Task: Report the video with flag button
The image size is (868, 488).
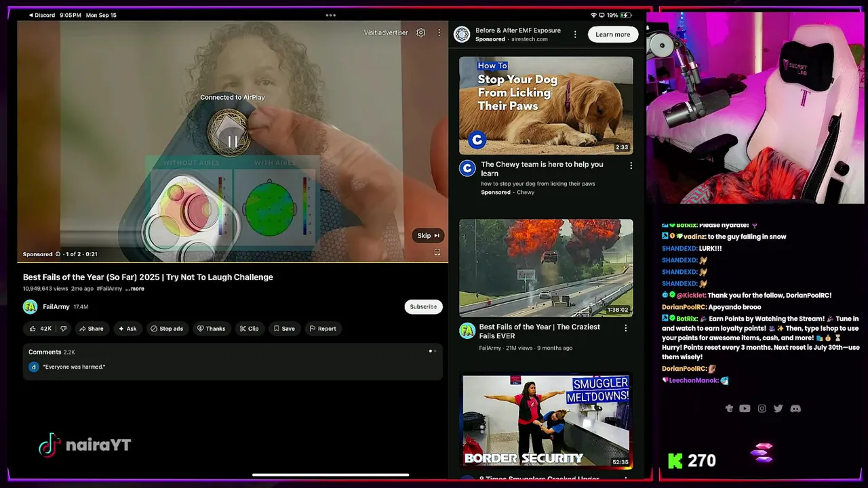Action: click(x=323, y=329)
